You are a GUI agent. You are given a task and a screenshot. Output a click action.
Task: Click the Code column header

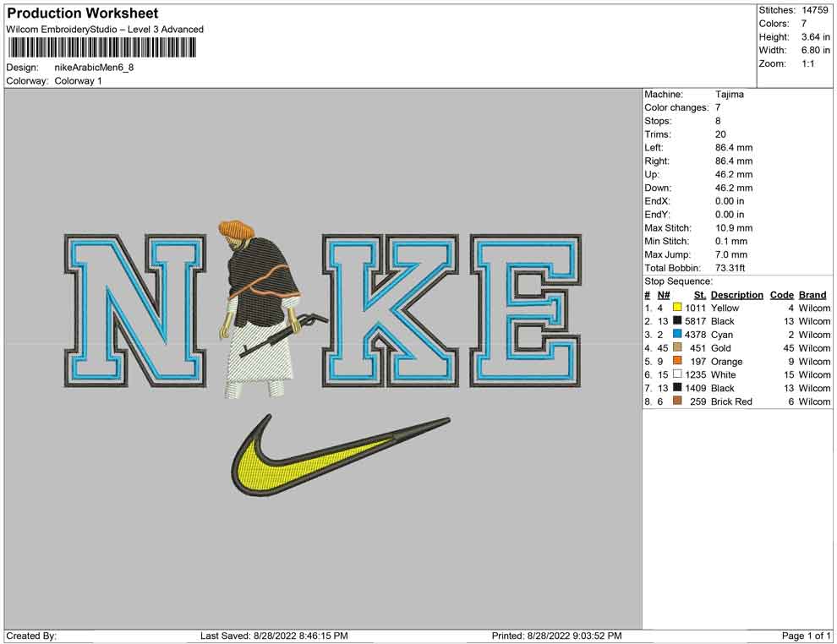(x=781, y=295)
